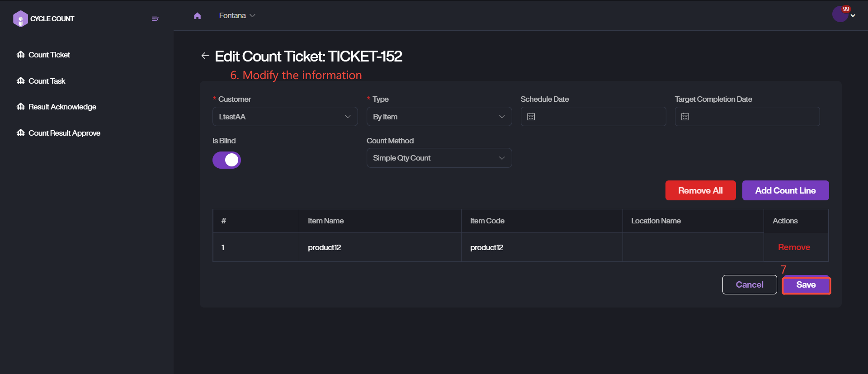Go to home via house icon
The image size is (868, 374).
point(197,16)
